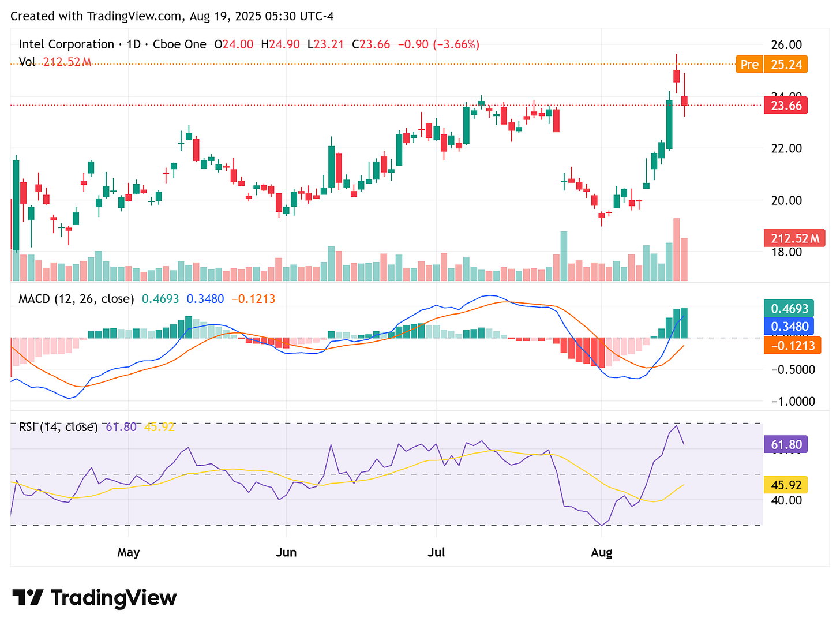
Task: Select Jul on the time axis
Action: [437, 552]
